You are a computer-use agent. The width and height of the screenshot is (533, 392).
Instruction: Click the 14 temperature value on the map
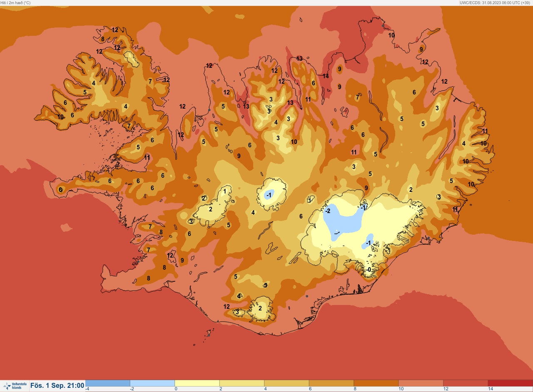pyautogui.click(x=326, y=76)
